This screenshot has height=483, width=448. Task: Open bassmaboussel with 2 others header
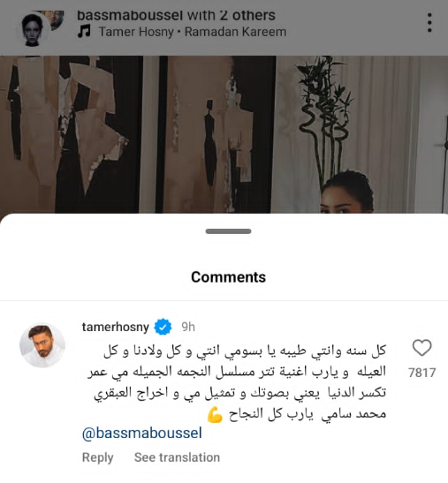click(176, 15)
